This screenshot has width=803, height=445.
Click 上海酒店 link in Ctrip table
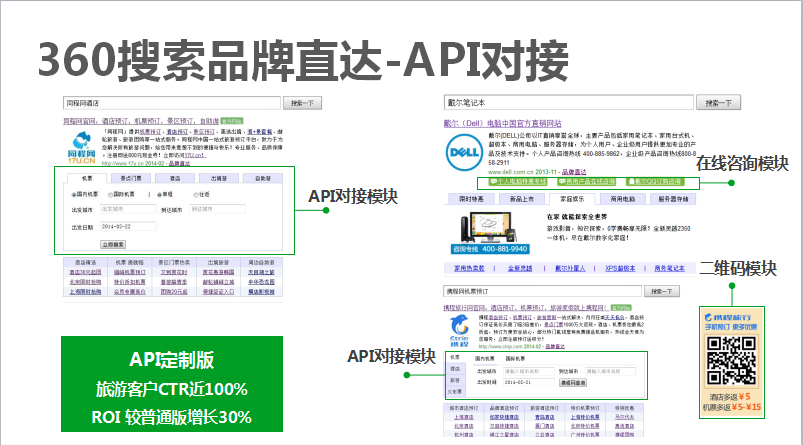463,417
